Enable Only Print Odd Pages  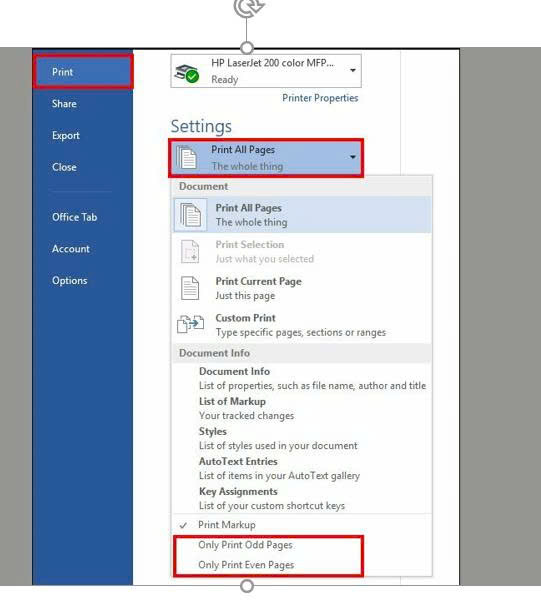pyautogui.click(x=245, y=545)
